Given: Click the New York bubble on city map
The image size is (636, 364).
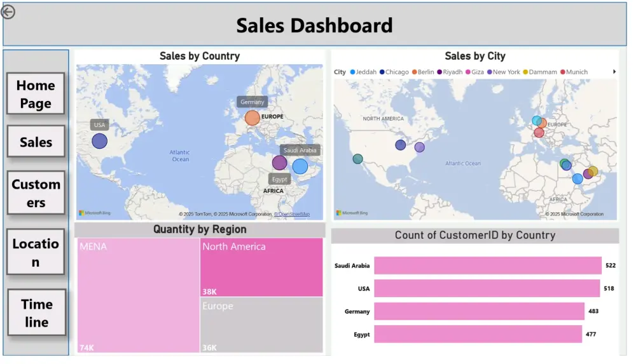Looking at the screenshot, I should click(419, 147).
